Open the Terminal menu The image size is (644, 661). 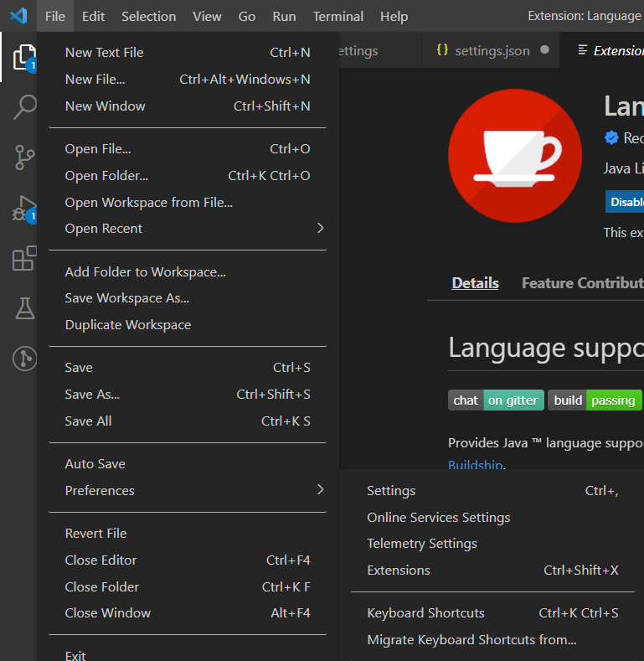[338, 16]
